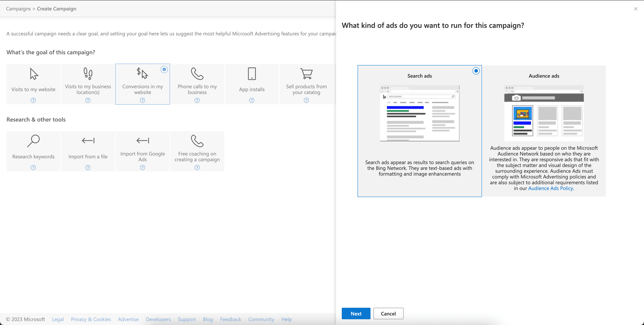644x325 pixels.
Task: Open help tooltip under Phone calls to my business
Action: (197, 100)
